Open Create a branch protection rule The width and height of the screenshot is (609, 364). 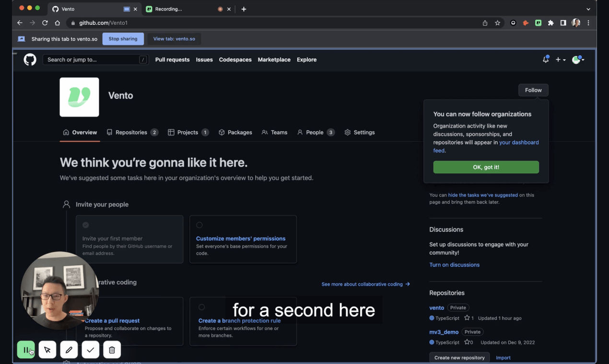[x=240, y=321]
